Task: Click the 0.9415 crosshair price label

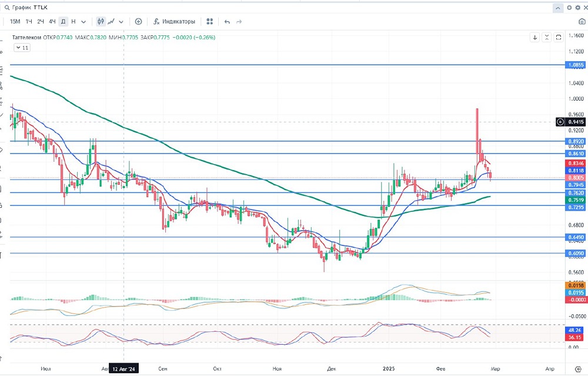Action: point(576,122)
